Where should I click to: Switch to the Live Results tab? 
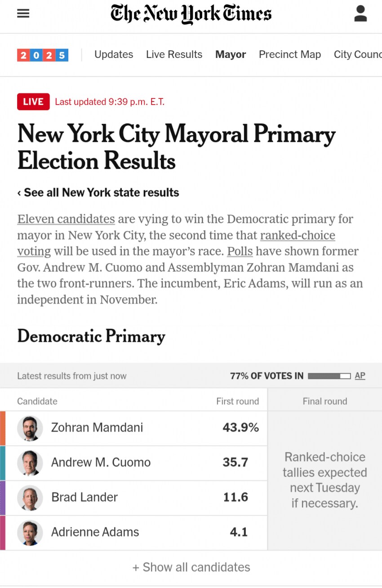pyautogui.click(x=174, y=55)
